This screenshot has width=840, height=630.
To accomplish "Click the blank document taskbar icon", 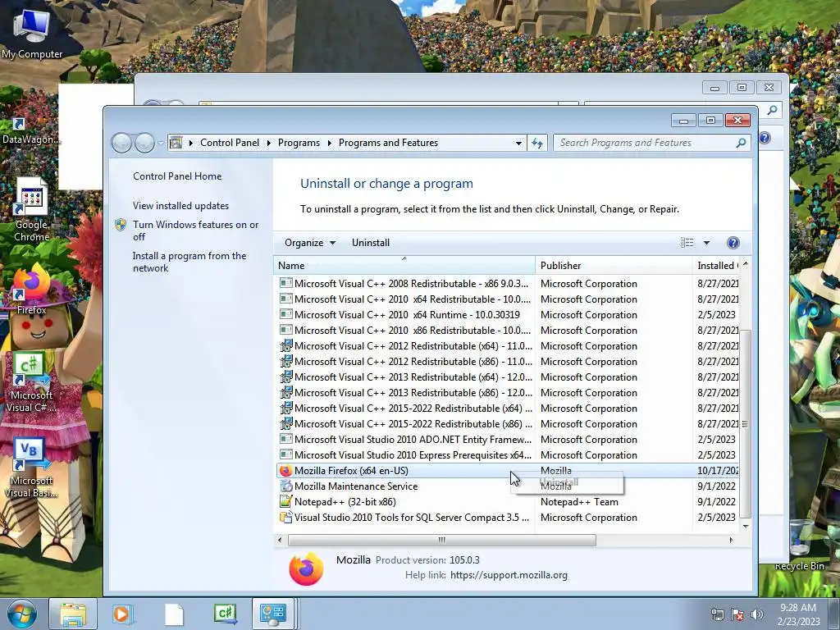I will tap(174, 614).
